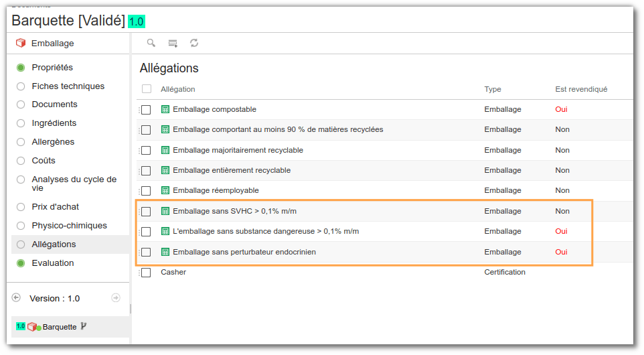This screenshot has width=644, height=355.
Task: Go to previous version arrow icon
Action: pyautogui.click(x=16, y=297)
